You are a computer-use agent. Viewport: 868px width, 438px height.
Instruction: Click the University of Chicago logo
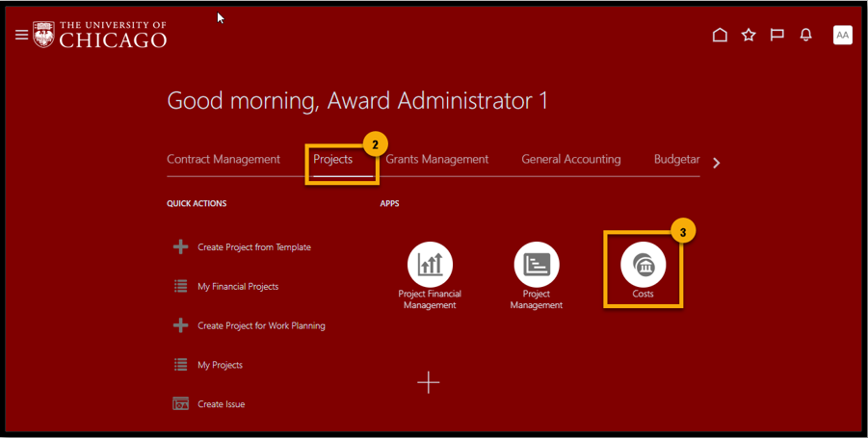[99, 35]
